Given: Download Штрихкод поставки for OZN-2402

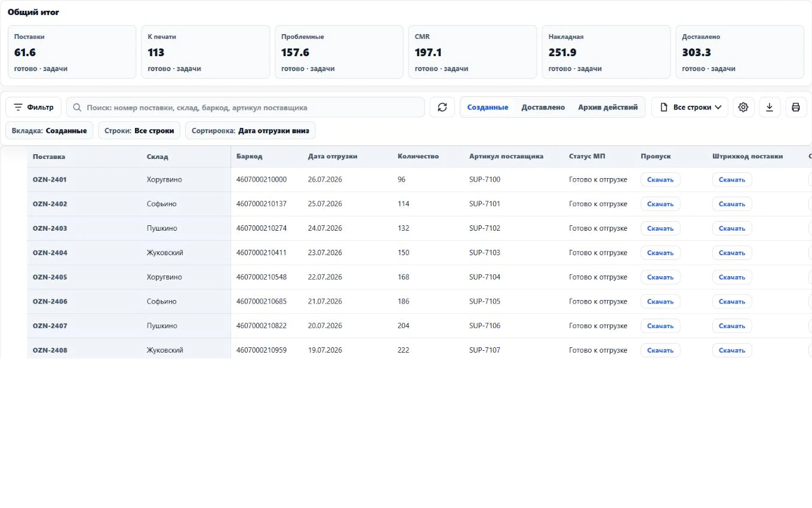Looking at the screenshot, I should (732, 204).
